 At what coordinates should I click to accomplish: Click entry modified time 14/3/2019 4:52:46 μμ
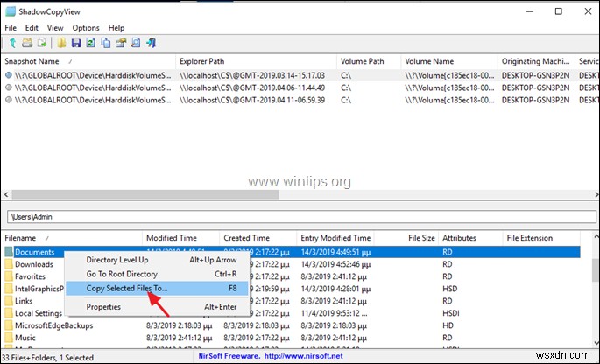(335, 264)
